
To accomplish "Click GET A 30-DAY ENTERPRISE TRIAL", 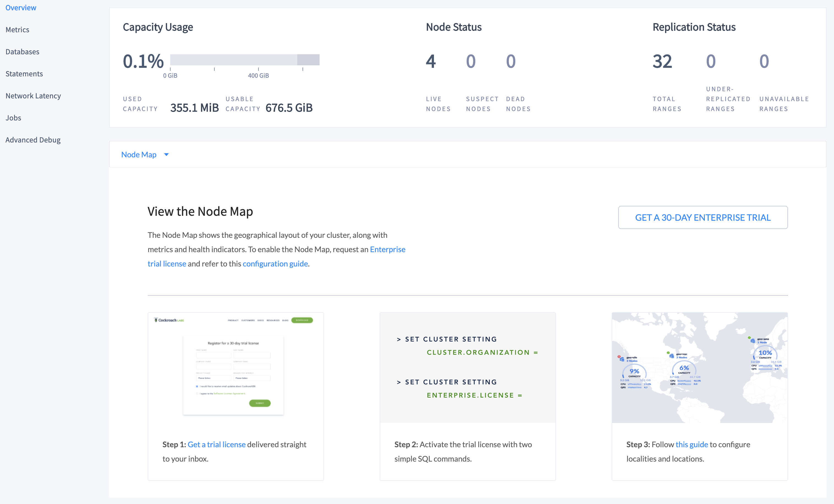I will (703, 217).
